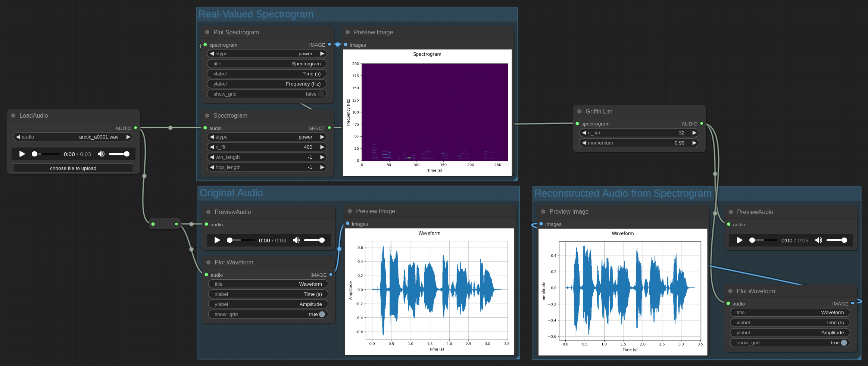Click Griffin Lim AUDIO output socket
This screenshot has width=868, height=366.
click(x=702, y=124)
